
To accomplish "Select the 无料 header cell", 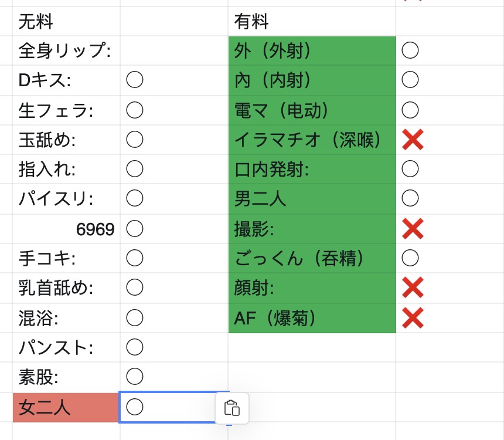I will coord(66,21).
